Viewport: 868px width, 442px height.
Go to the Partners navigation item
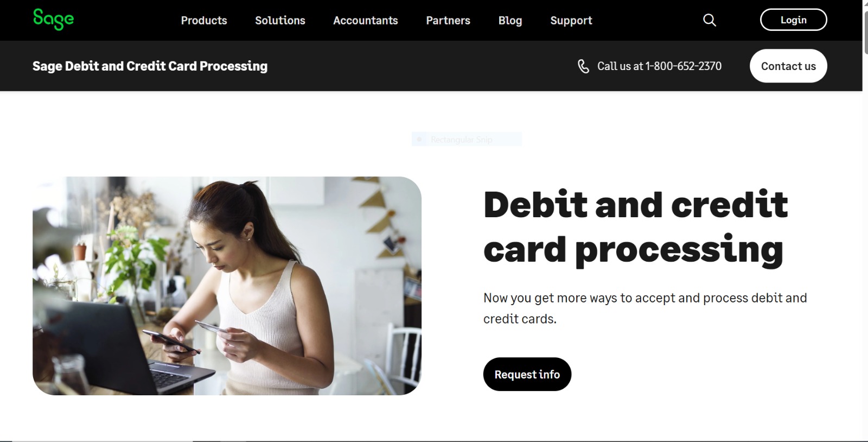(x=448, y=20)
